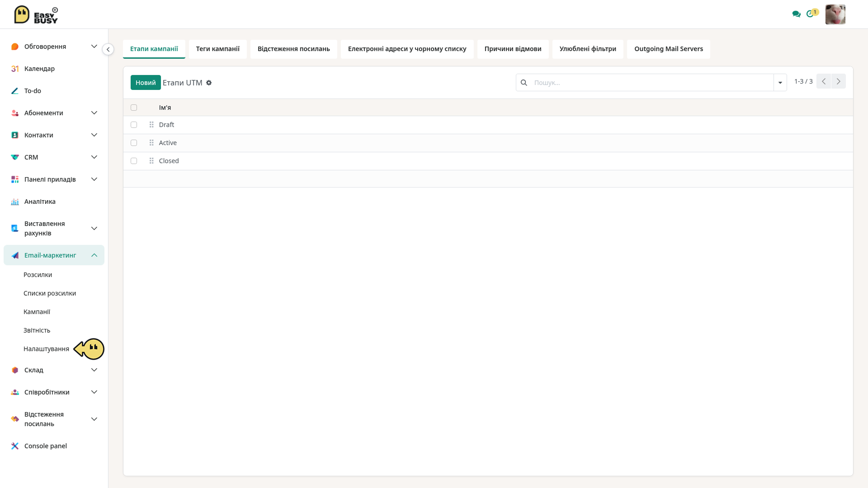Expand the Склад menu chevron
The width and height of the screenshot is (868, 488).
point(94,370)
